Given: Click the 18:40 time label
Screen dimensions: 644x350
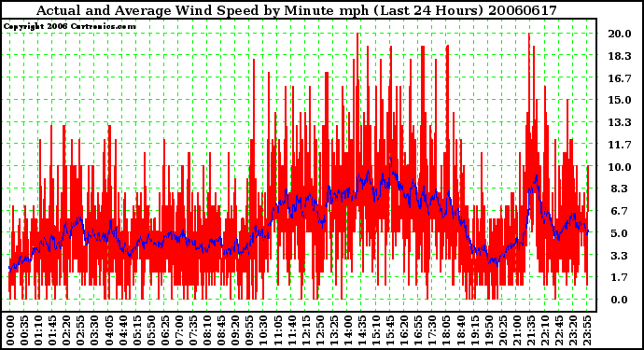Looking at the screenshot, I should (x=460, y=330).
